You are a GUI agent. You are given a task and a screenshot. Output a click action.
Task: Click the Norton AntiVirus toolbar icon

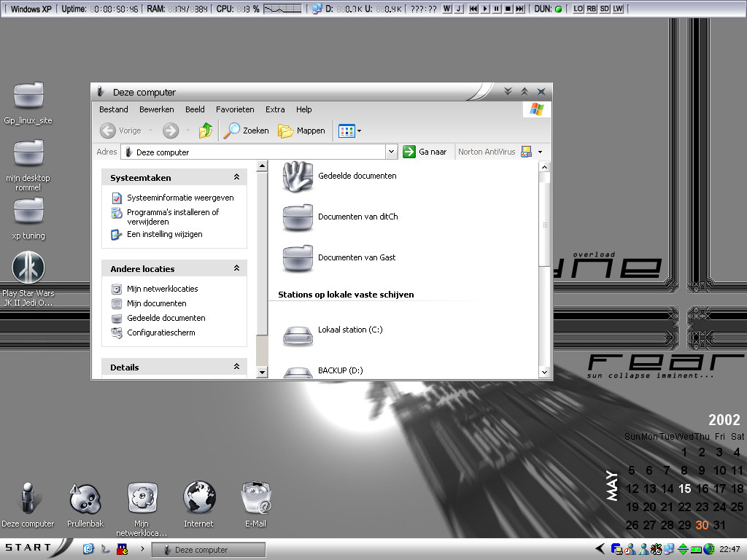527,152
